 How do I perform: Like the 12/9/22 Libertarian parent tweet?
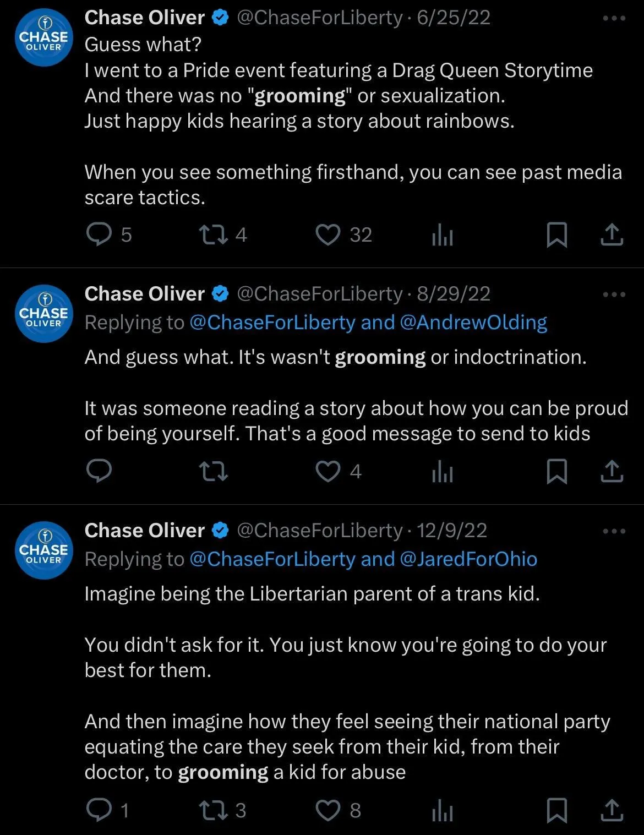[x=328, y=810]
